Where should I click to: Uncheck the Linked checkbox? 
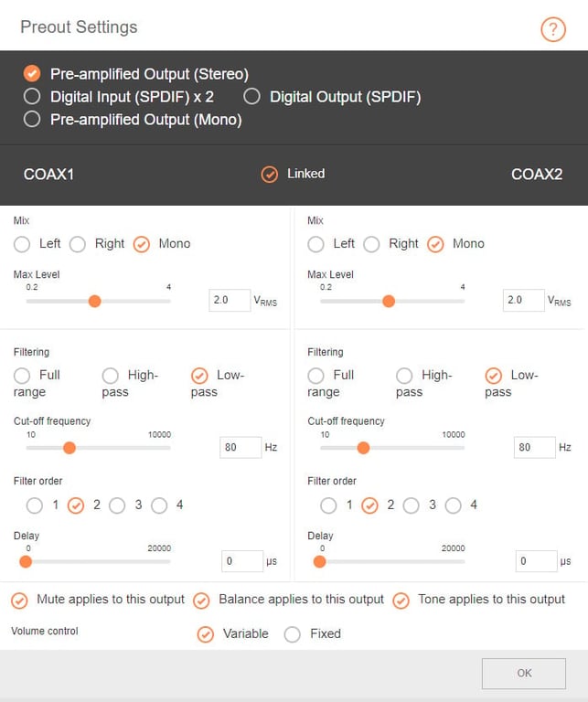pyautogui.click(x=269, y=174)
